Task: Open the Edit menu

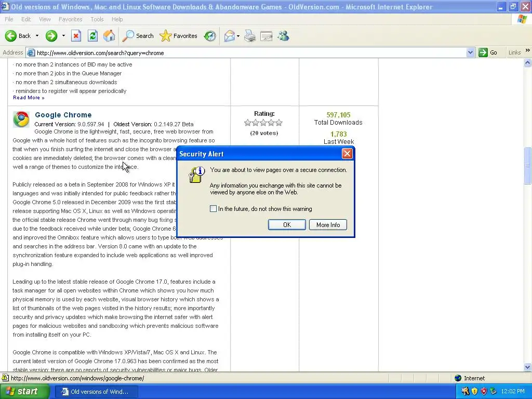Action: pyautogui.click(x=26, y=19)
